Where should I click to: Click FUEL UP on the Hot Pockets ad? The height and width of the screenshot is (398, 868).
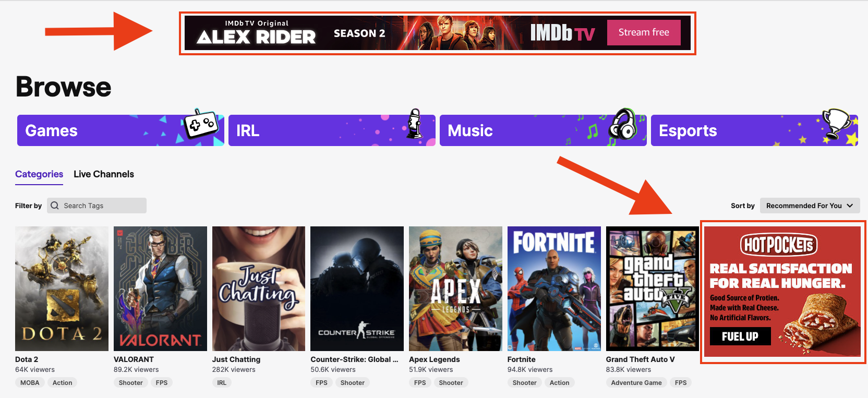pyautogui.click(x=740, y=336)
